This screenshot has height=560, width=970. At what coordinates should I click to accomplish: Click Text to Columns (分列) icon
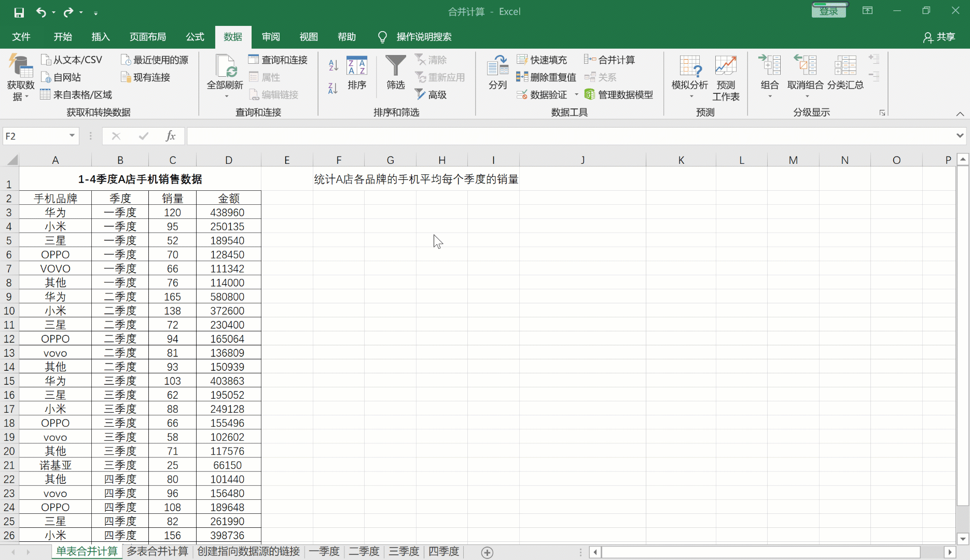tap(497, 72)
